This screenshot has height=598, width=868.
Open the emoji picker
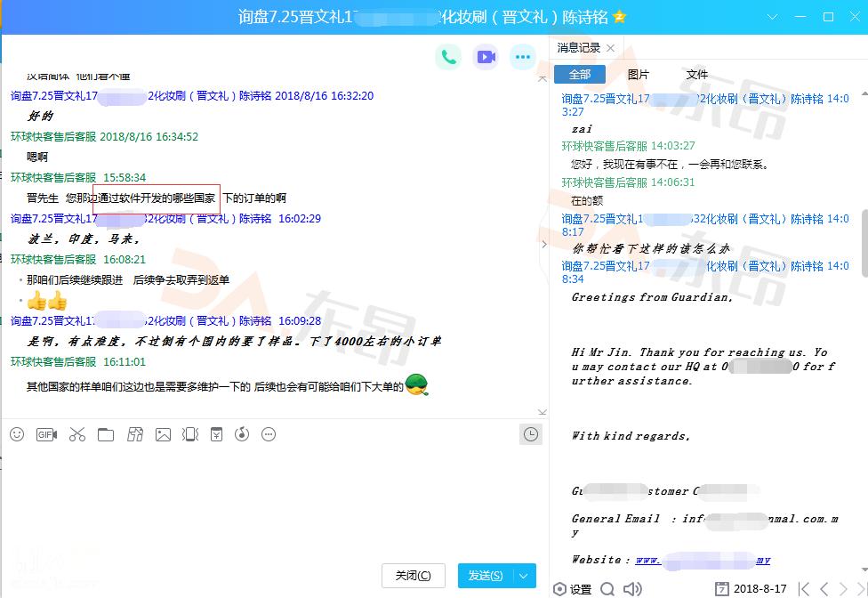click(17, 434)
